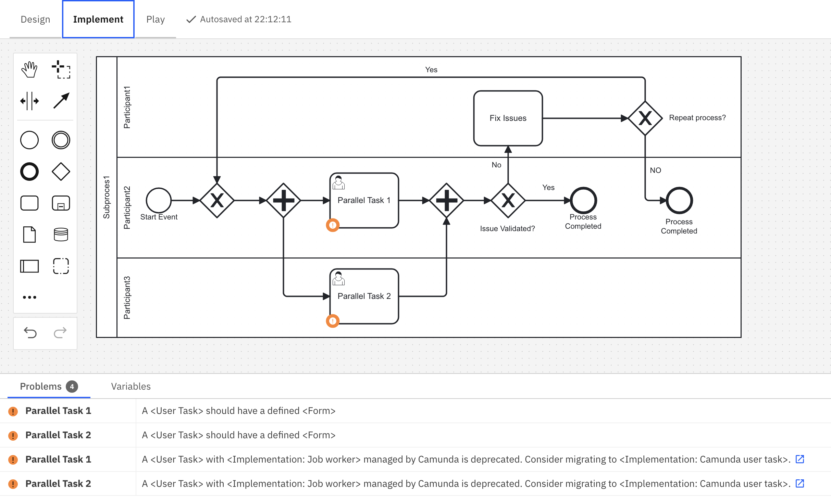The height and width of the screenshot is (504, 831).
Task: Select the Subproces1 pool label
Action: tap(107, 197)
